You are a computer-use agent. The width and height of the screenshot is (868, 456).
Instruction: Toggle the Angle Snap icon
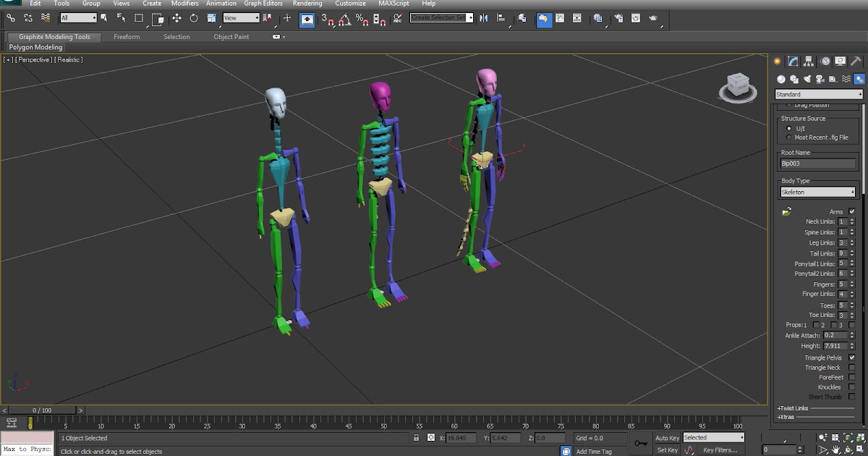[x=346, y=18]
